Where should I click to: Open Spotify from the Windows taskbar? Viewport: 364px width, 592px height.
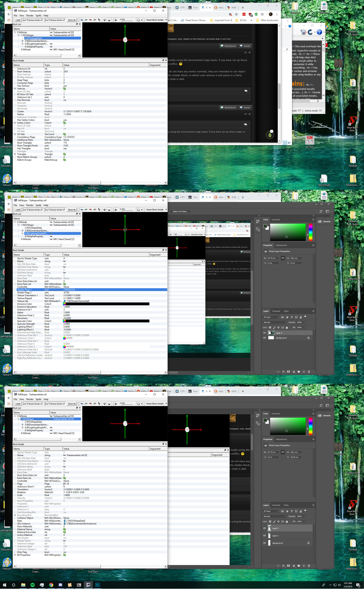32,585
